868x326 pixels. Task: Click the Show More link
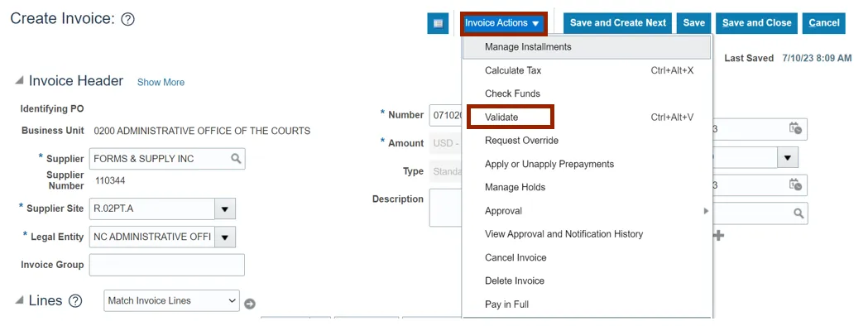(161, 82)
